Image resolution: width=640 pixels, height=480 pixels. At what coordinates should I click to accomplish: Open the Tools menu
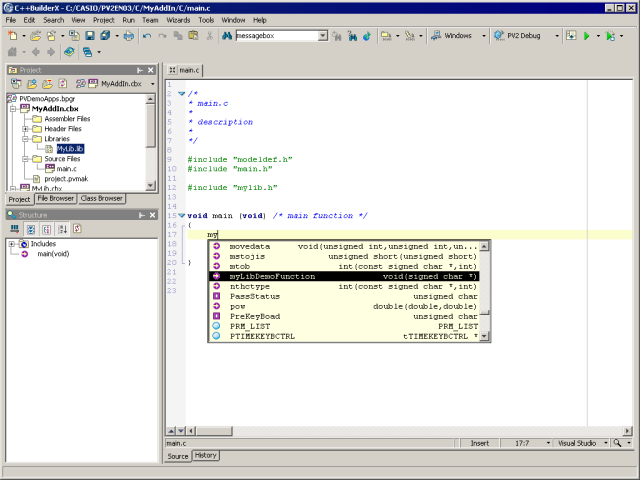click(x=206, y=20)
